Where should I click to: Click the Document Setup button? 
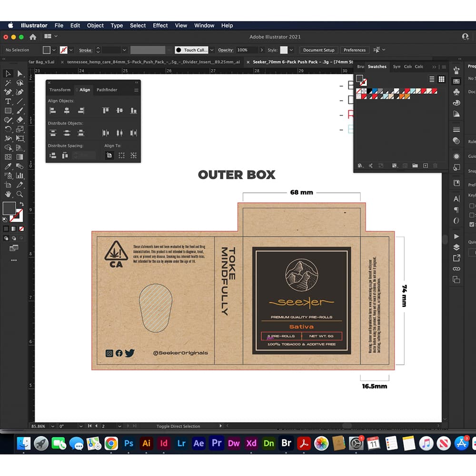[x=318, y=50]
